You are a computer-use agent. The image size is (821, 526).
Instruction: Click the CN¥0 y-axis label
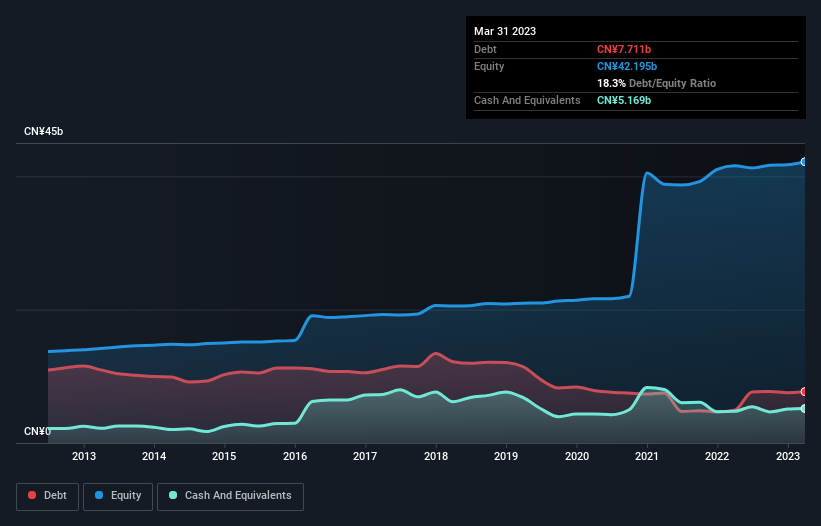[x=37, y=431]
